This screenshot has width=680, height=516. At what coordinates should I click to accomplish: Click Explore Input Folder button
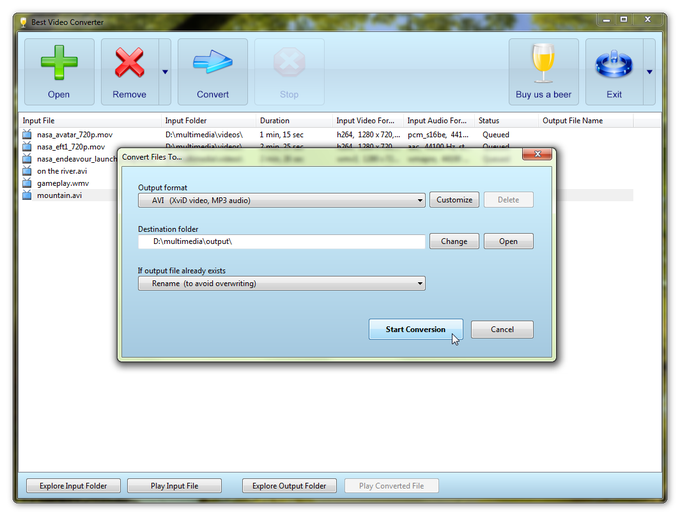tap(73, 486)
